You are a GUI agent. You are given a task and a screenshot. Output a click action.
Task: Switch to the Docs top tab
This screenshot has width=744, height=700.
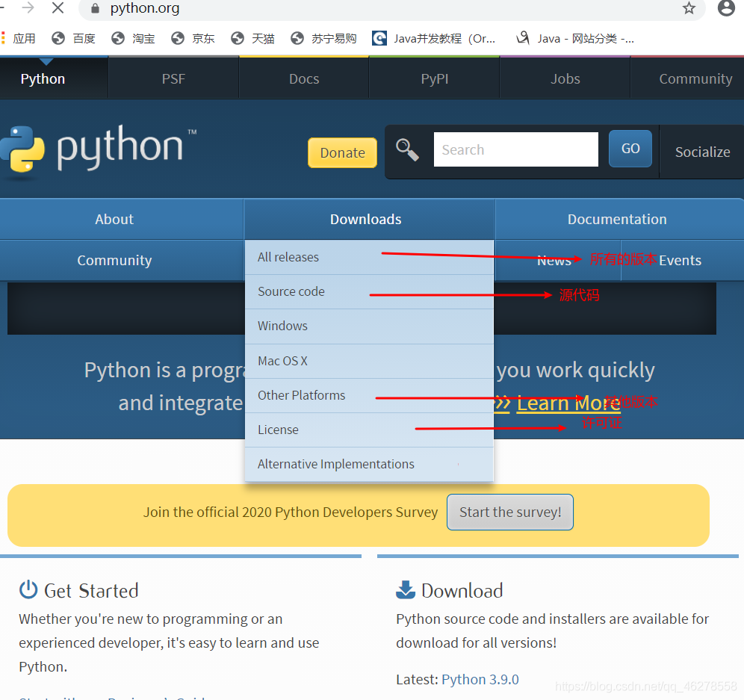304,78
